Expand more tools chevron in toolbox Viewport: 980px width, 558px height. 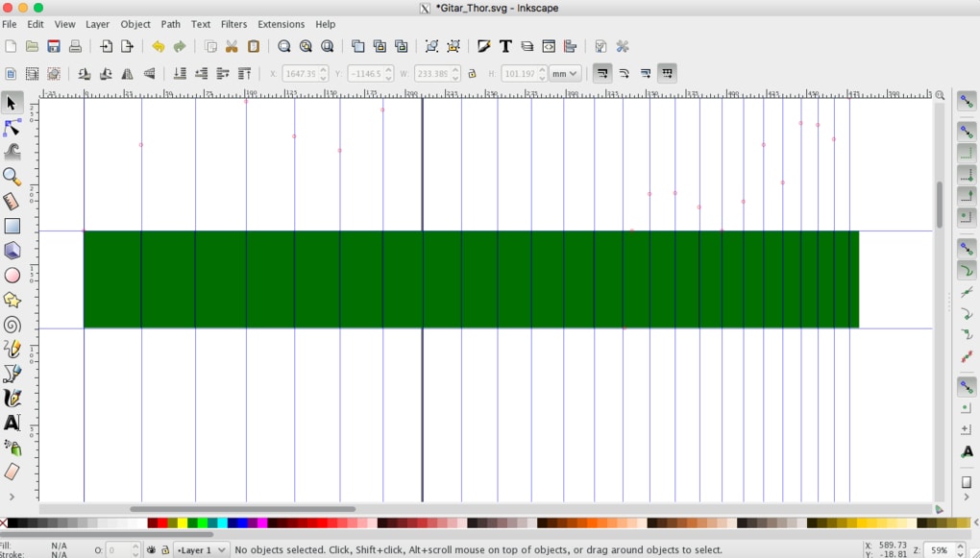pos(12,497)
